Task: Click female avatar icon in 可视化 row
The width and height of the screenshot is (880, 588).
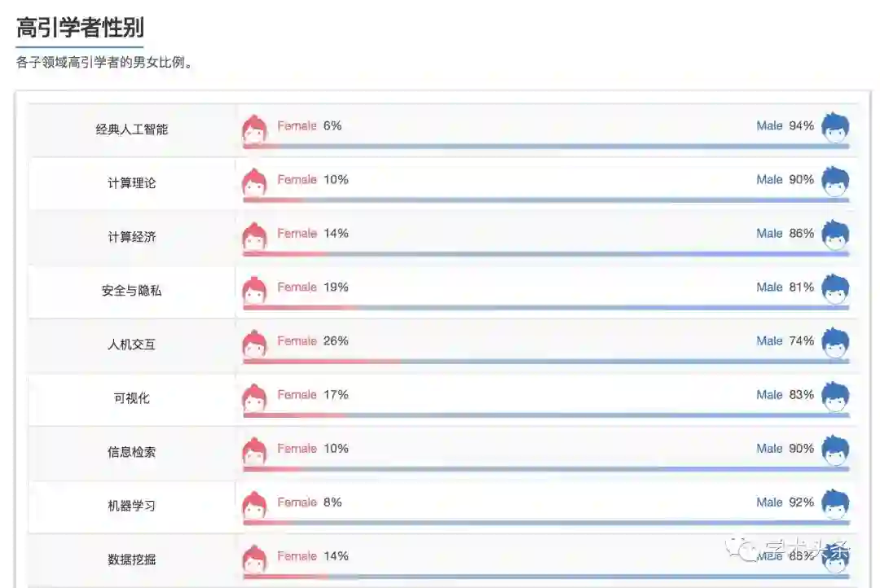Action: [x=255, y=398]
